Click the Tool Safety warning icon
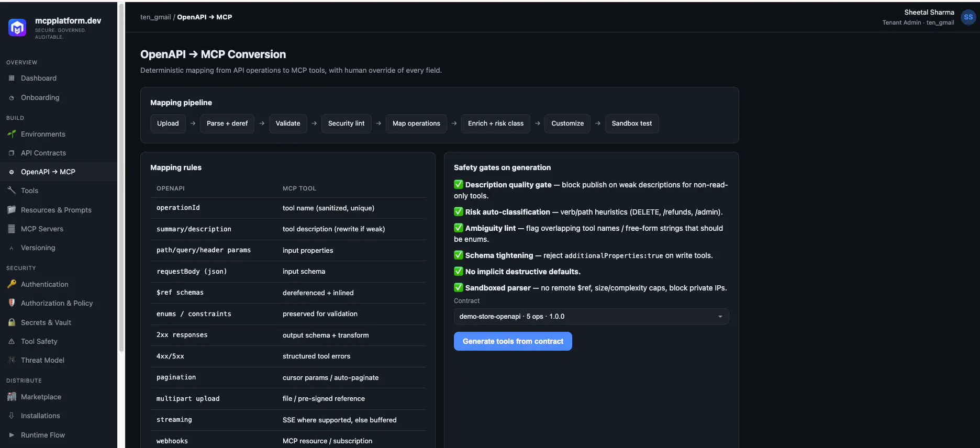The image size is (980, 448). tap(12, 341)
